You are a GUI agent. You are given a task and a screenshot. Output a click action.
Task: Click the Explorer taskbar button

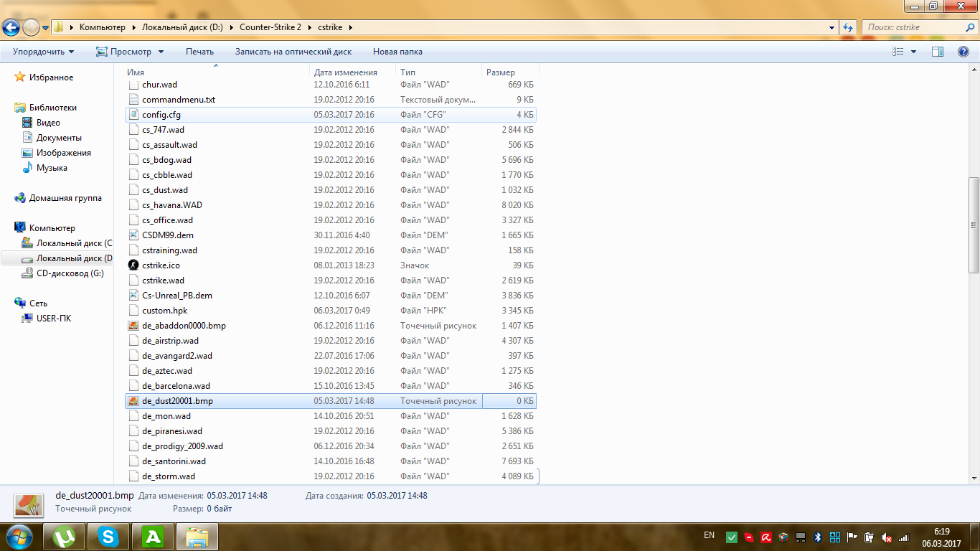coord(197,537)
